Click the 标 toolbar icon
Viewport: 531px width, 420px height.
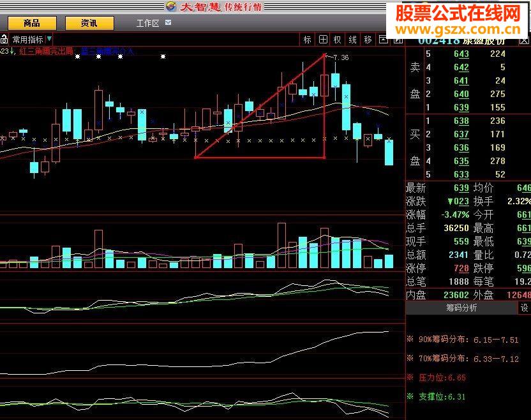(x=307, y=40)
